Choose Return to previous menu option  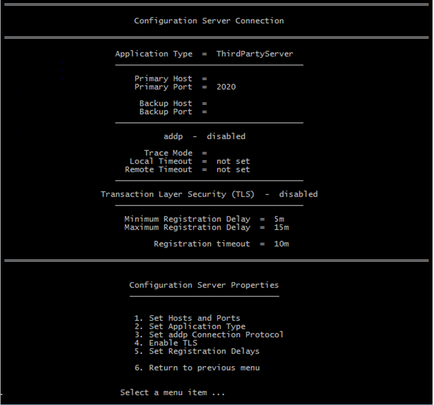pos(197,368)
